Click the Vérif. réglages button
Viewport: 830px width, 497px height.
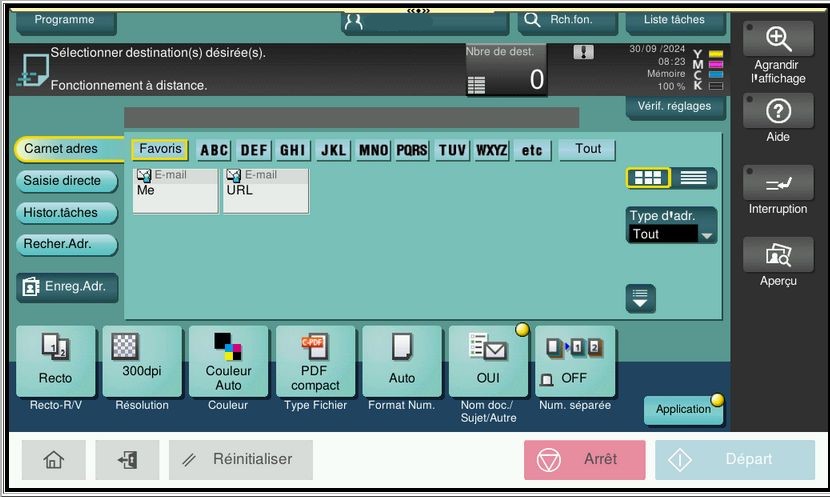[674, 106]
